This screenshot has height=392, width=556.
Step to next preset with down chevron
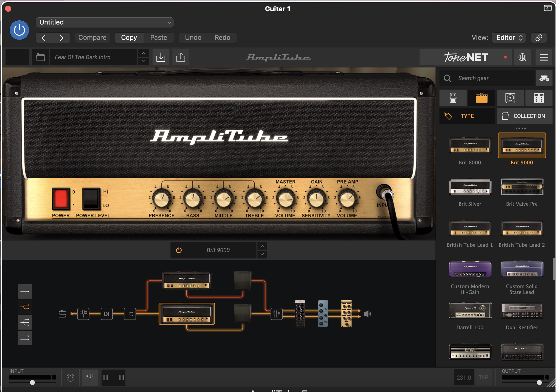pyautogui.click(x=144, y=61)
